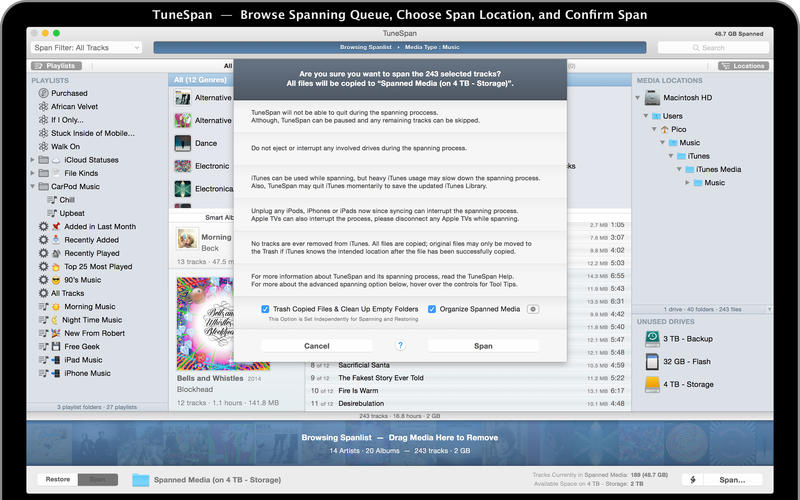Click the Electronic genre artwork icon
The height and width of the screenshot is (500, 800).
click(x=183, y=166)
